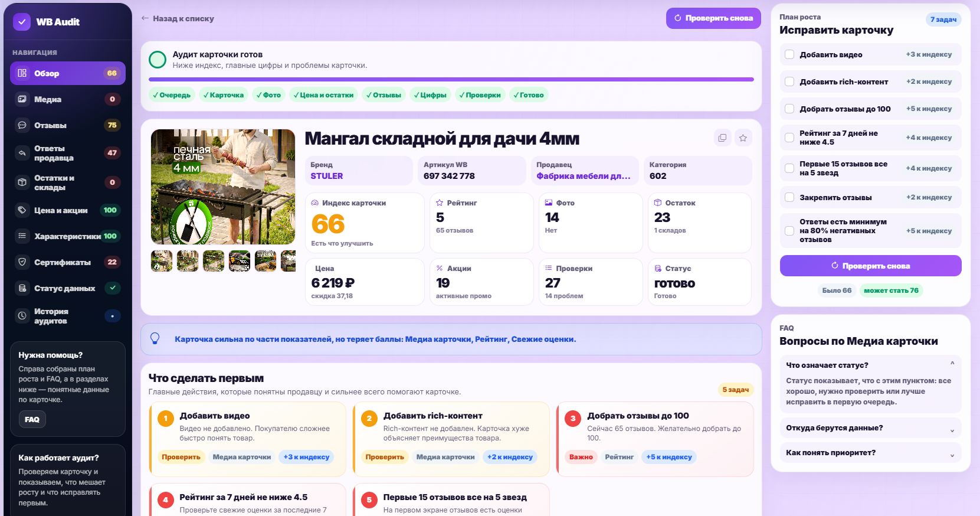Image resolution: width=980 pixels, height=516 pixels.
Task: Open the Ответы продавца navigation section
Action: coord(68,153)
